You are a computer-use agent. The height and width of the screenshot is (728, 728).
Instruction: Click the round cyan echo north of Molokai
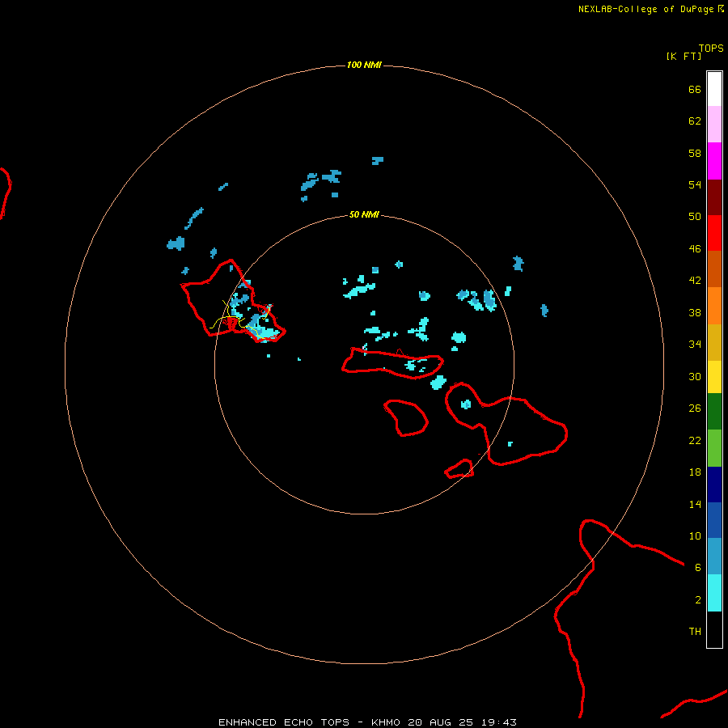459,337
